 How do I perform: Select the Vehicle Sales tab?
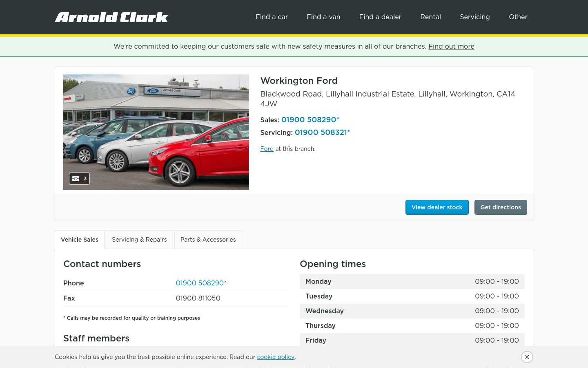pos(80,240)
